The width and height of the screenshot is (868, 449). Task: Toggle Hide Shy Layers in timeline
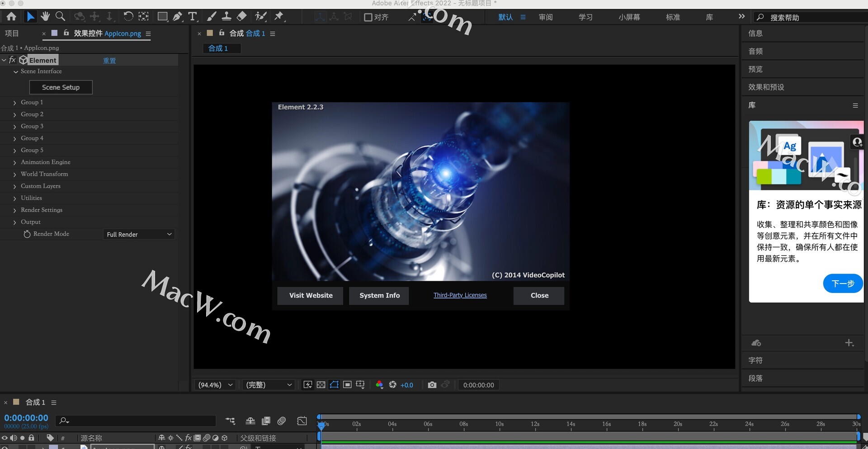(250, 421)
